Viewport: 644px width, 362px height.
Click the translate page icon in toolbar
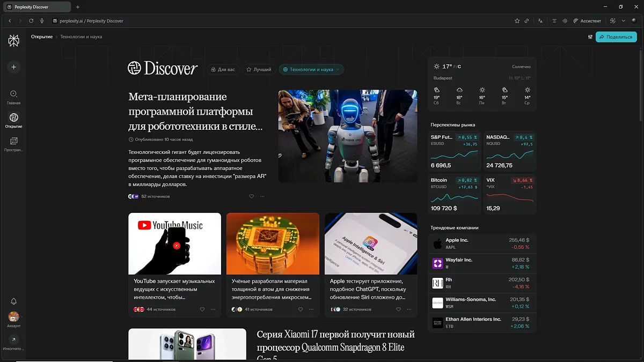click(540, 21)
